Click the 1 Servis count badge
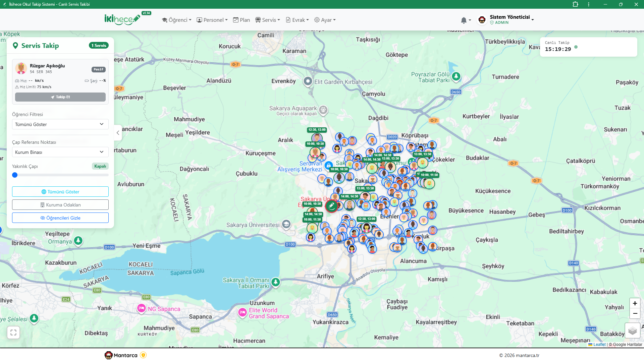 point(99,46)
